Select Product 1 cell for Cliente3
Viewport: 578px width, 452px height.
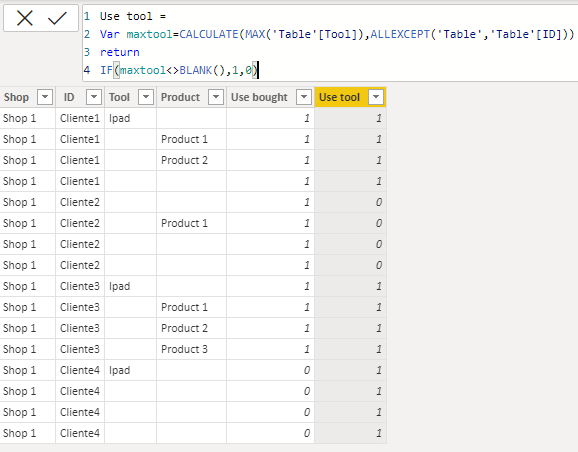[x=191, y=307]
